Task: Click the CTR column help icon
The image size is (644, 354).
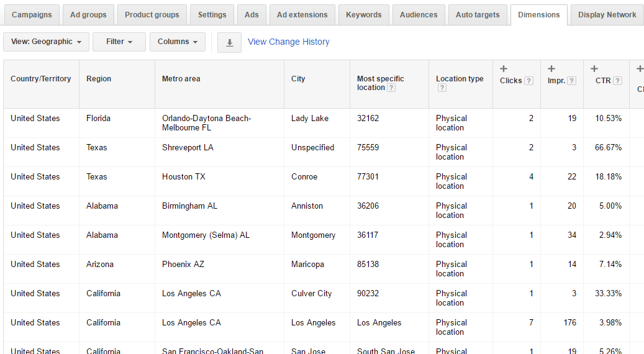Action: (x=617, y=81)
